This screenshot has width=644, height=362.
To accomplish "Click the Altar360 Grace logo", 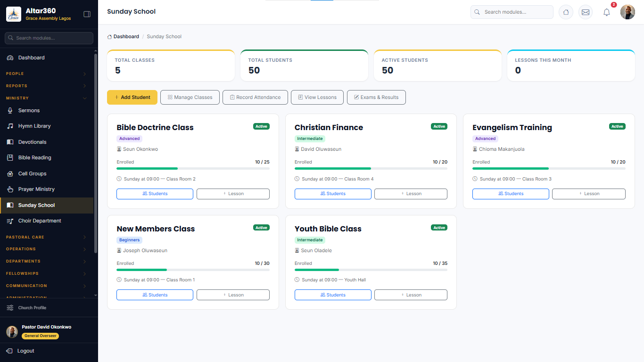I will pos(14,14).
